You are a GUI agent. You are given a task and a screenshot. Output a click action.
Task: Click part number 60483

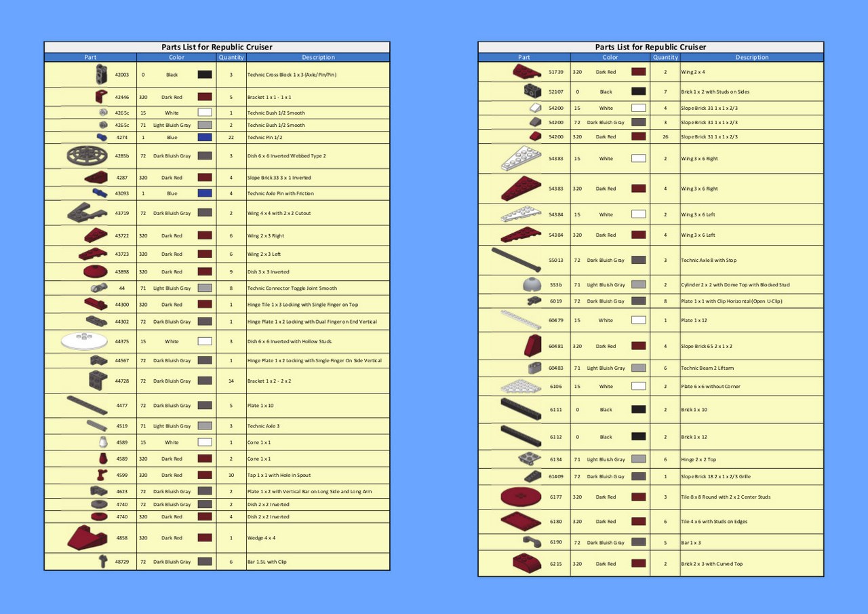(x=555, y=368)
